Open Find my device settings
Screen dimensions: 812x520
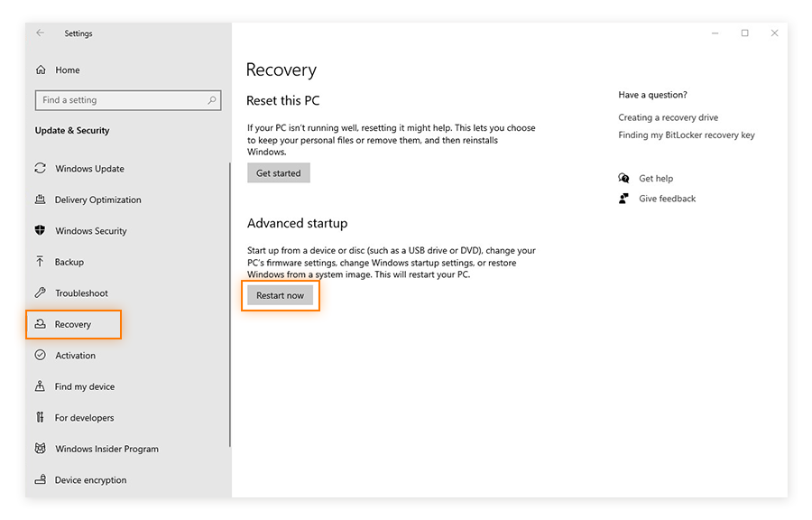pos(42,386)
